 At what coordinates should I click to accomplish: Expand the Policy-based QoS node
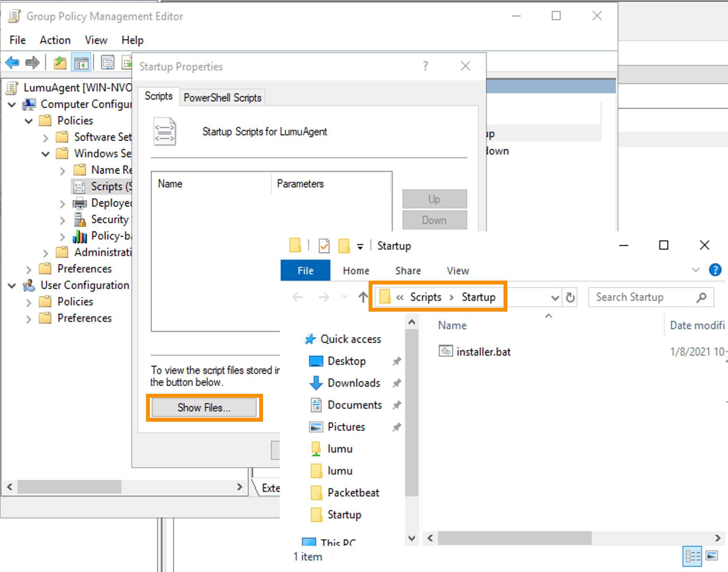tap(62, 237)
